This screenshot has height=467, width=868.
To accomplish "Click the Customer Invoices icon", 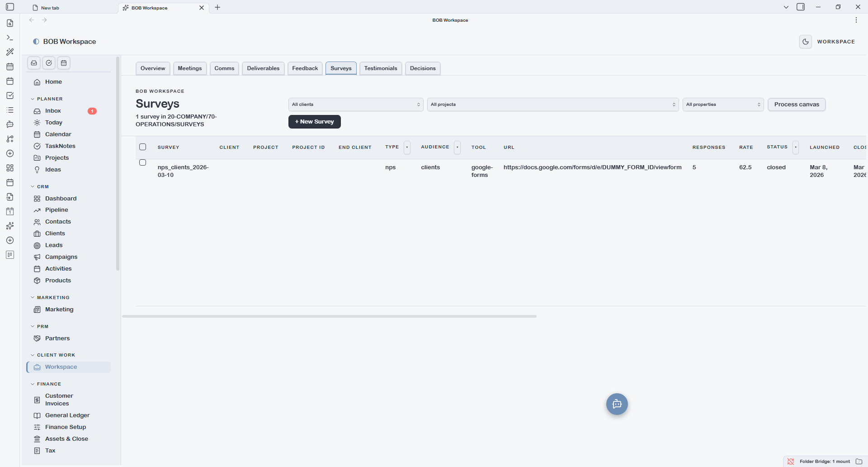I will click(x=37, y=400).
